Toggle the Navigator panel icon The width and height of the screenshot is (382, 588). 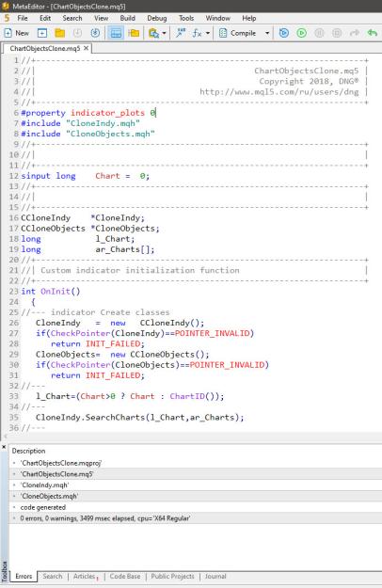click(x=116, y=33)
